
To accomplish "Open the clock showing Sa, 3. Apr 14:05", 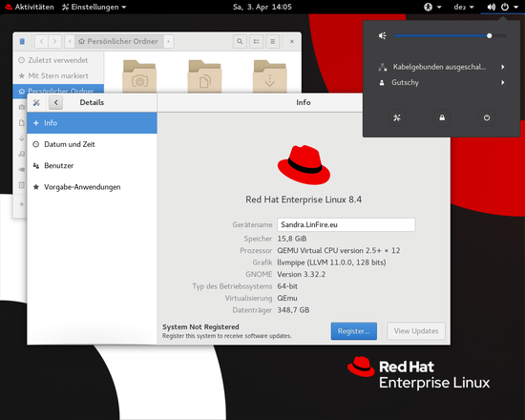I will 262,7.
